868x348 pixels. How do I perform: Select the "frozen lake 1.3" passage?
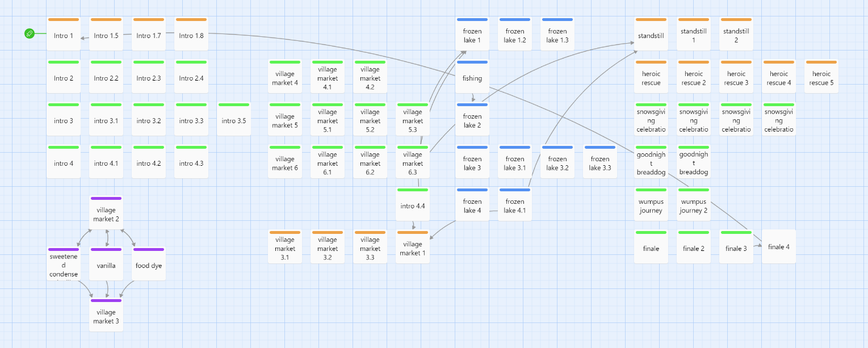[557, 34]
